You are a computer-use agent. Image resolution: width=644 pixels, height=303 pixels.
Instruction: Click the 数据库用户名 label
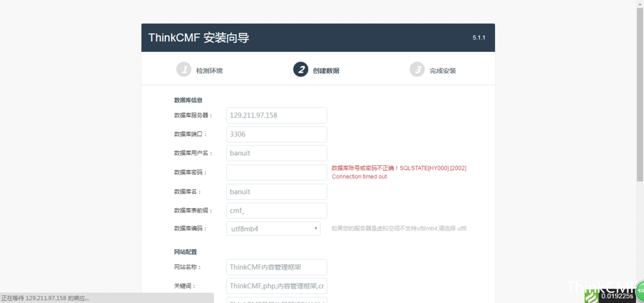tap(193, 153)
